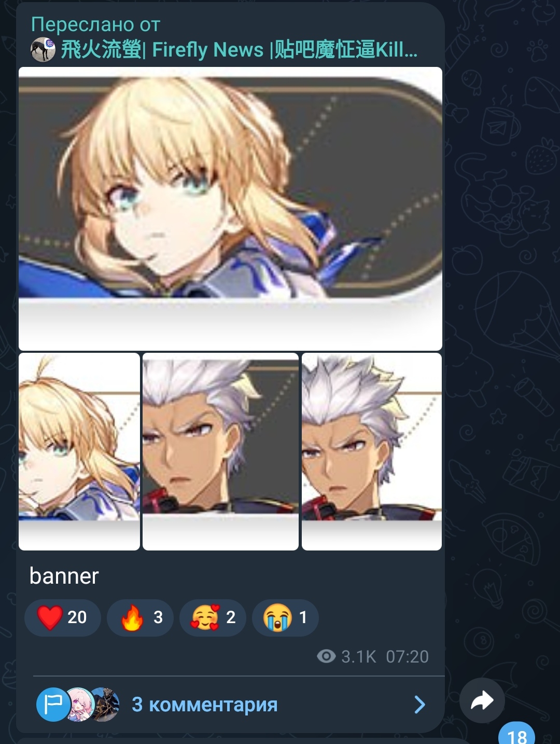Tap the views eye icon
Screen dimensions: 560x744
point(326,657)
